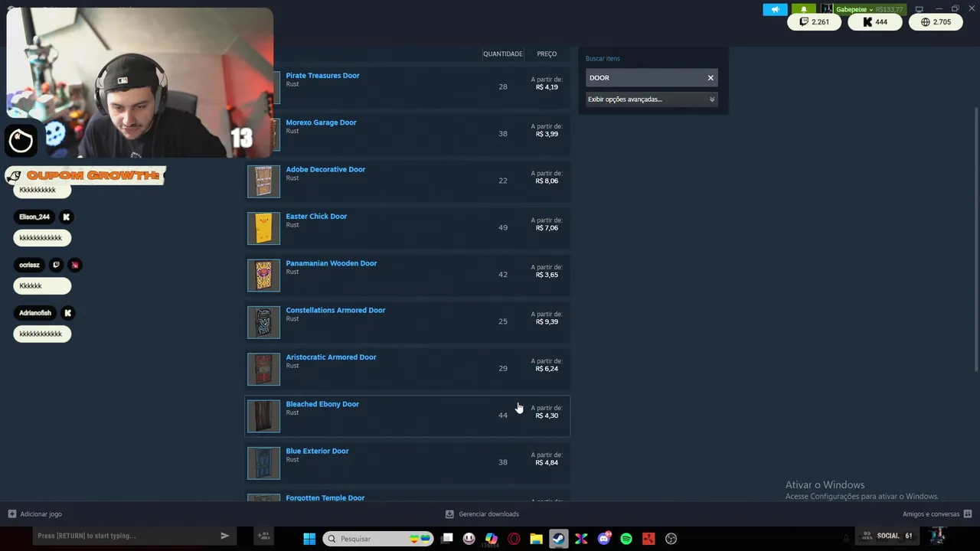Open Task View from the taskbar
The width and height of the screenshot is (980, 551).
point(447,539)
